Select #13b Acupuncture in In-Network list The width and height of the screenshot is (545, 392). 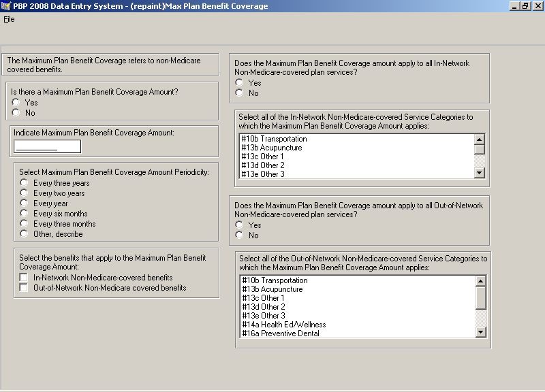click(357, 148)
